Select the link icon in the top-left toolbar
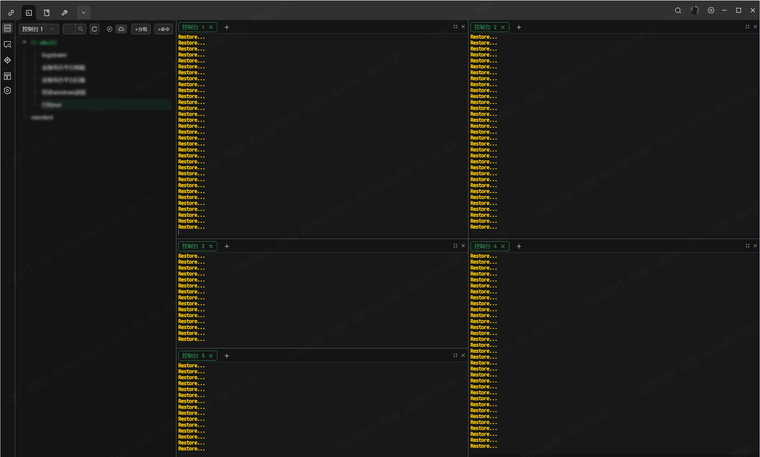760x457 pixels. [10, 12]
